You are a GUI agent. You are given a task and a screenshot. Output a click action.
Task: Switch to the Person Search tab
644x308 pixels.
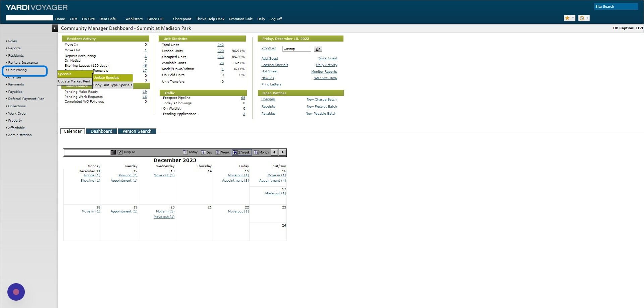[x=137, y=131]
